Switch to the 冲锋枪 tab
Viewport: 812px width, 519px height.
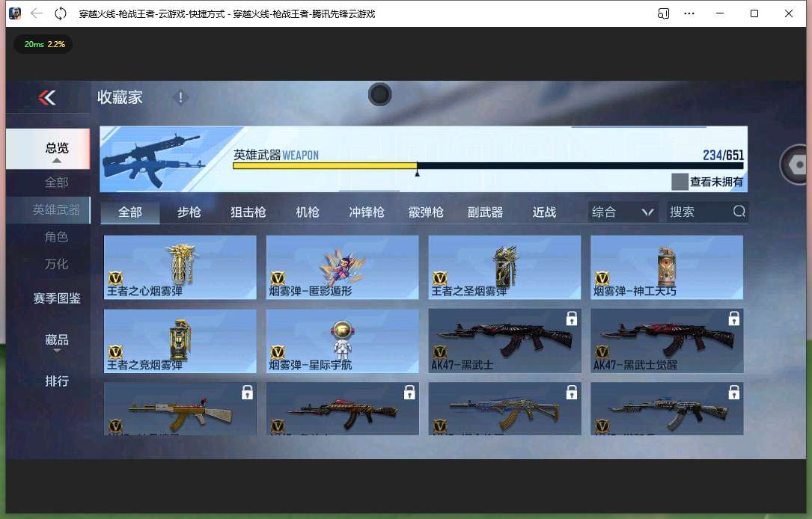[367, 212]
